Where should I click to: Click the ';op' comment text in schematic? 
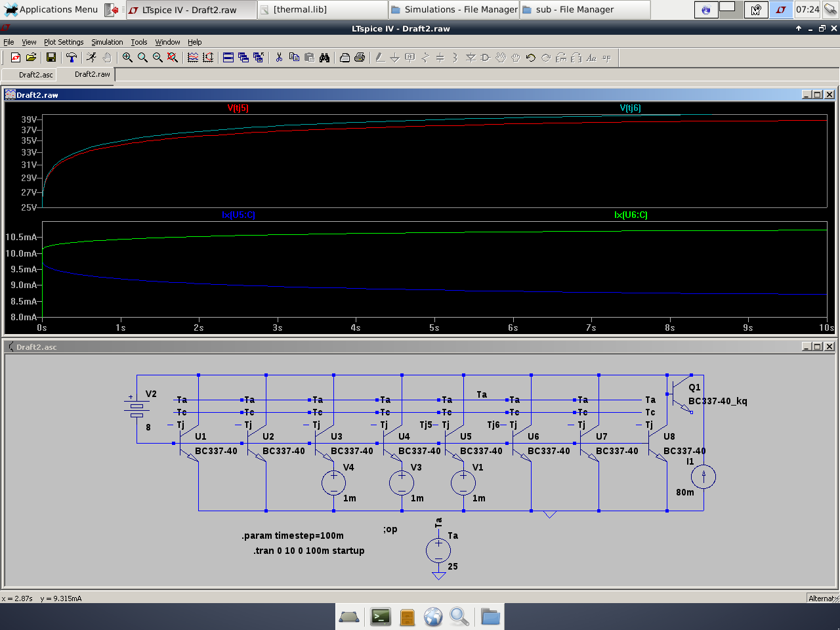pos(390,529)
